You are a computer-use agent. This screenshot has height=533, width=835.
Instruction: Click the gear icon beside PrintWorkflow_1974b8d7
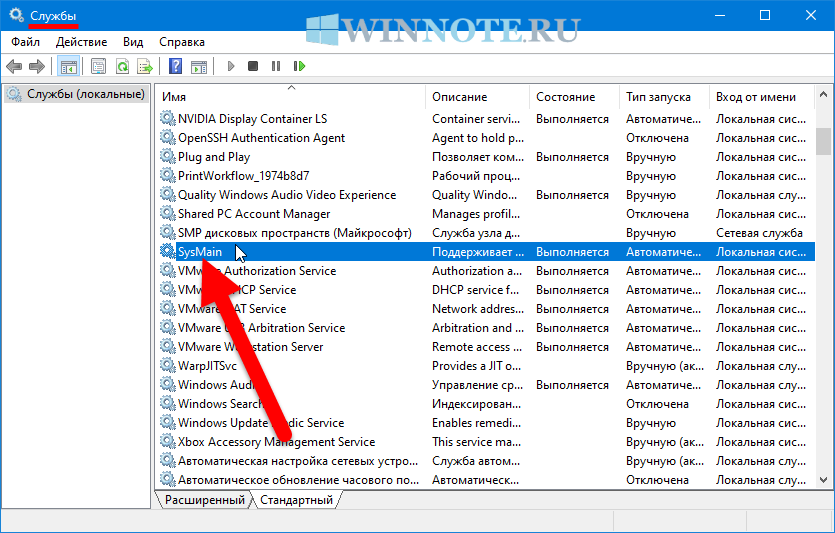pyautogui.click(x=168, y=175)
